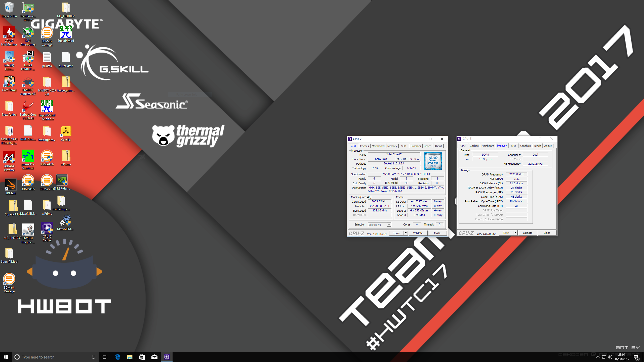The image size is (644, 362).
Task: Select the wPrime zip archive icon
Action: click(66, 158)
